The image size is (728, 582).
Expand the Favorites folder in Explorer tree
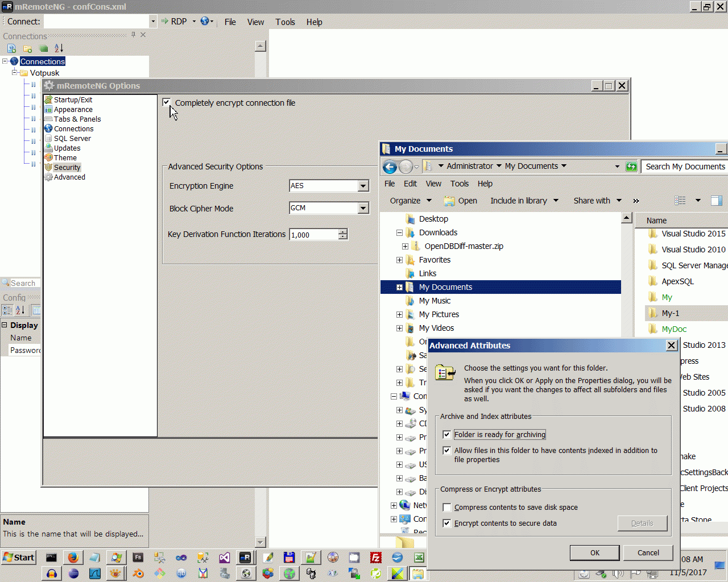click(399, 260)
